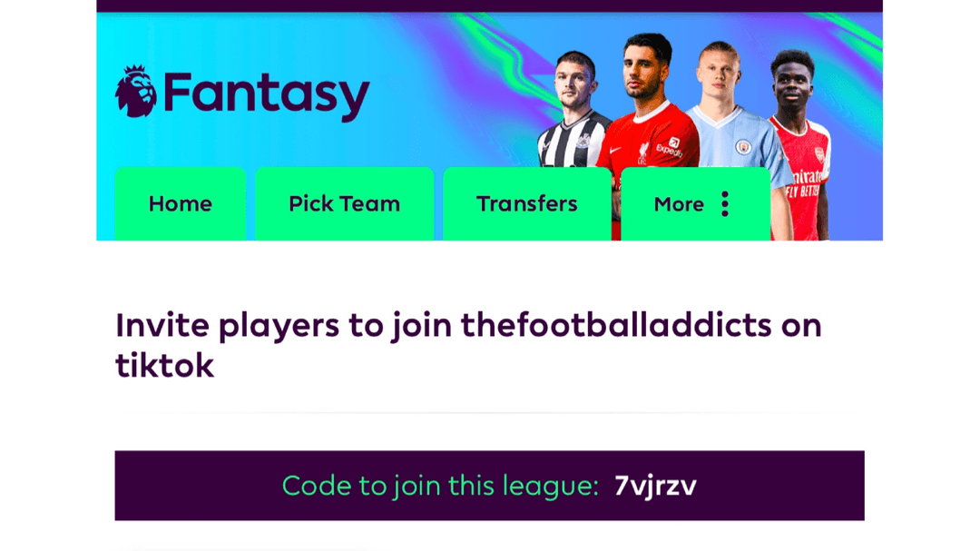Go to the Home tab
Image resolution: width=980 pixels, height=551 pixels.
tap(180, 204)
